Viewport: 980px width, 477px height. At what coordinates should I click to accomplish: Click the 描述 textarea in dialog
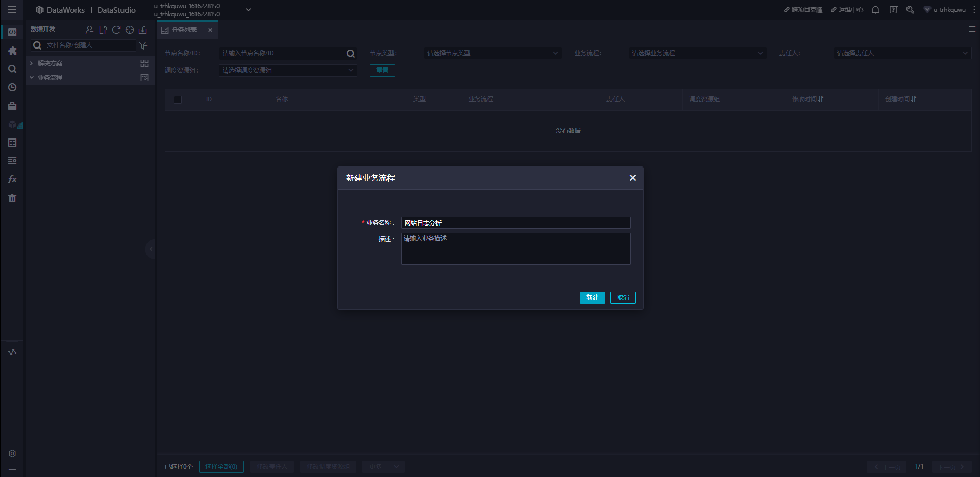(x=516, y=249)
